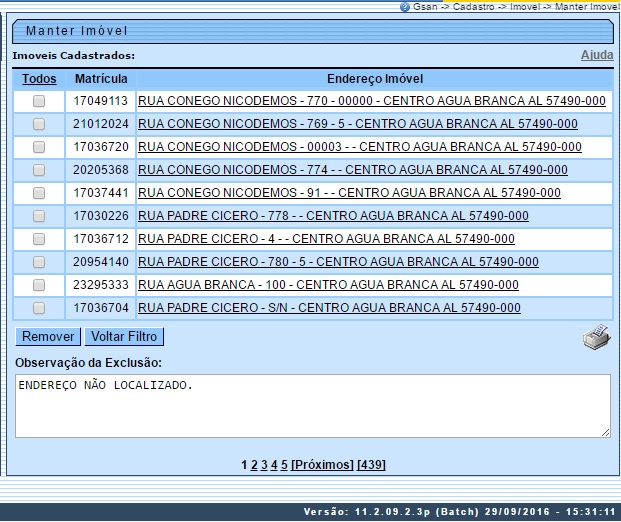
Task: Jump to last page [439]
Action: click(x=371, y=465)
